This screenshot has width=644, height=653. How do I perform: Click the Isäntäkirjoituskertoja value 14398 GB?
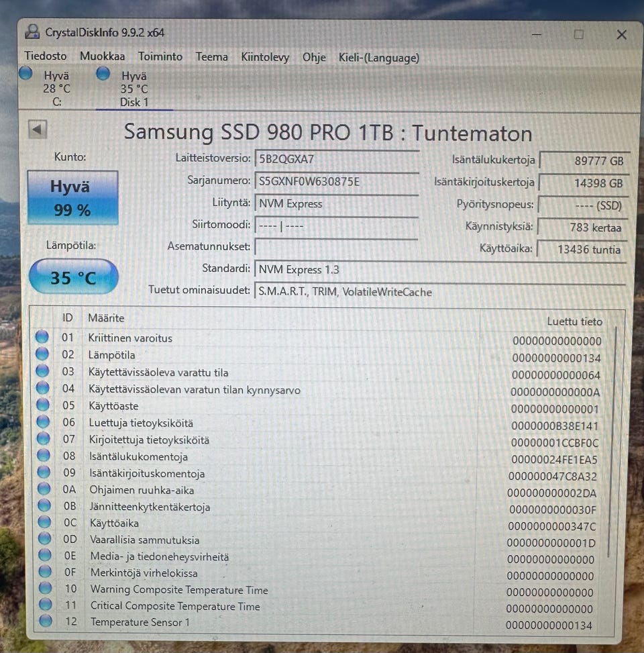(x=584, y=183)
